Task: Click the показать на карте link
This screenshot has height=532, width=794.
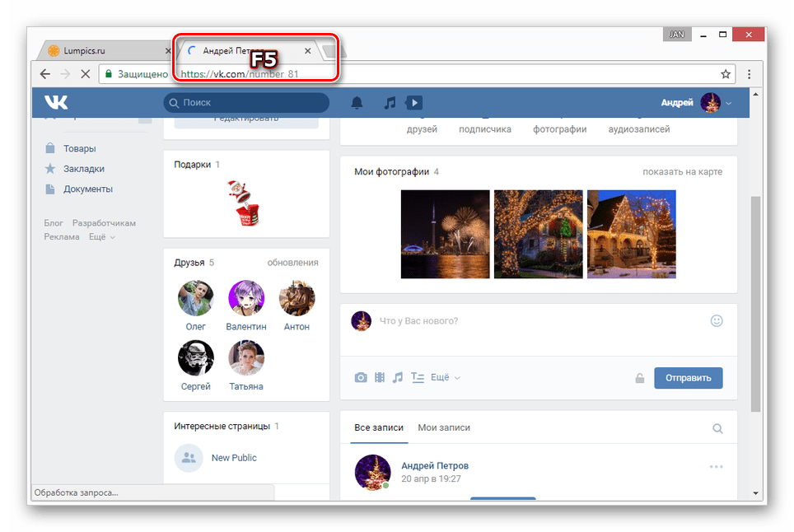Action: [x=682, y=171]
